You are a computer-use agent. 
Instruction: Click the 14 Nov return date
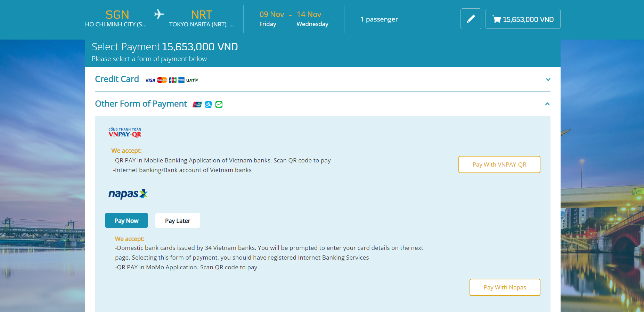tap(309, 14)
